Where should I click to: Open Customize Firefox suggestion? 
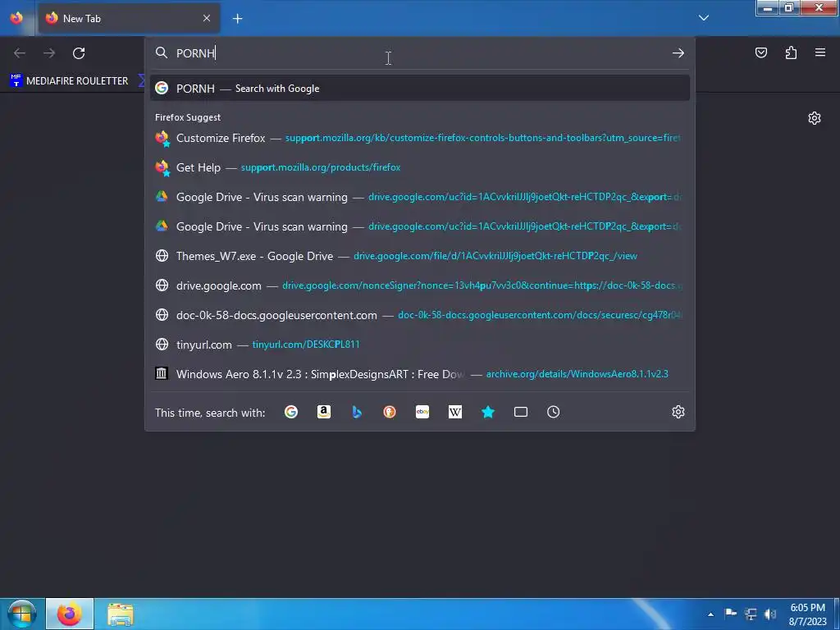pos(420,138)
